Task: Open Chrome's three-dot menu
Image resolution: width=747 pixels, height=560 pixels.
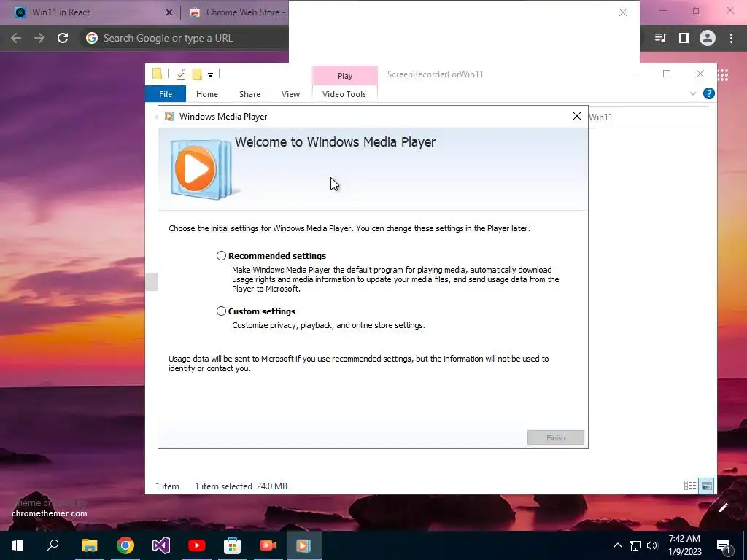Action: [731, 38]
